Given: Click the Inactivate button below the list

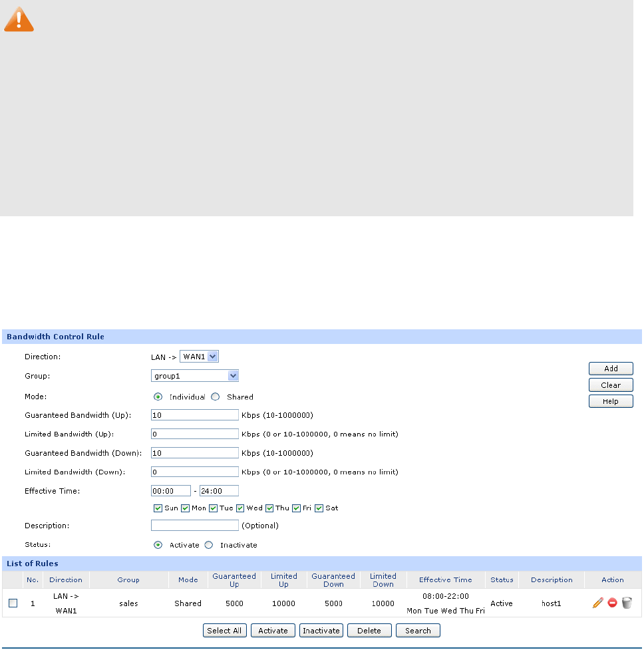Looking at the screenshot, I should tap(321, 631).
